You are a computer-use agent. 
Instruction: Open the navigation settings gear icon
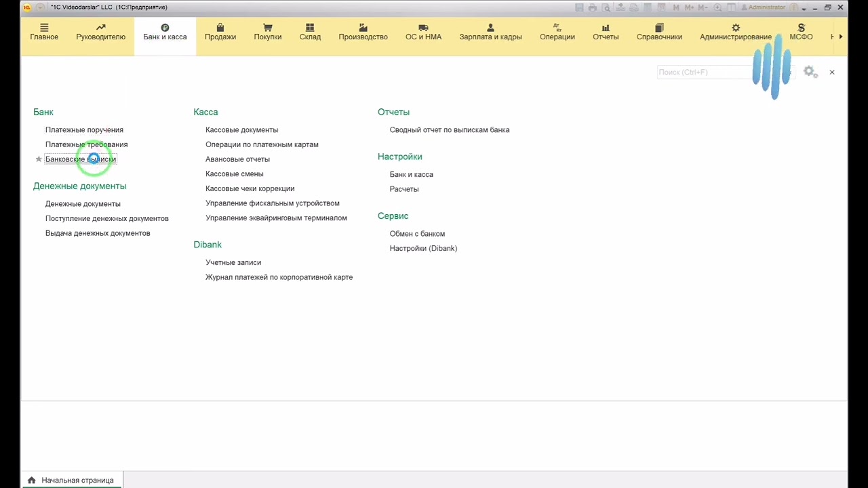pyautogui.click(x=809, y=71)
